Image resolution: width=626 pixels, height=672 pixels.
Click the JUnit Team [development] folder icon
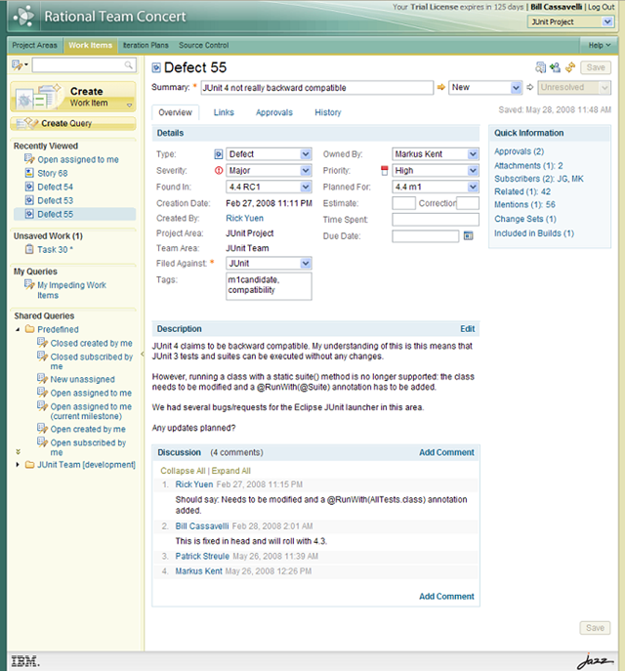29,465
